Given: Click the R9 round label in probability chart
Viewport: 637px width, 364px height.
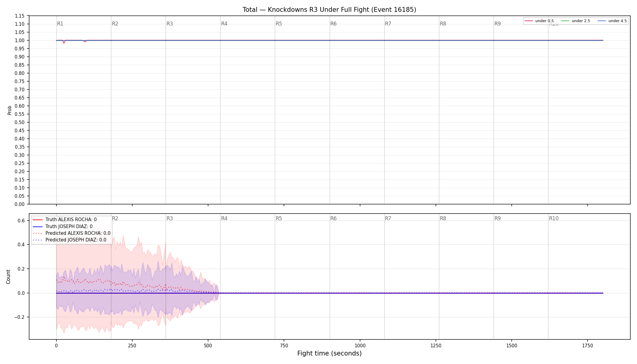Looking at the screenshot, I should pyautogui.click(x=497, y=24).
